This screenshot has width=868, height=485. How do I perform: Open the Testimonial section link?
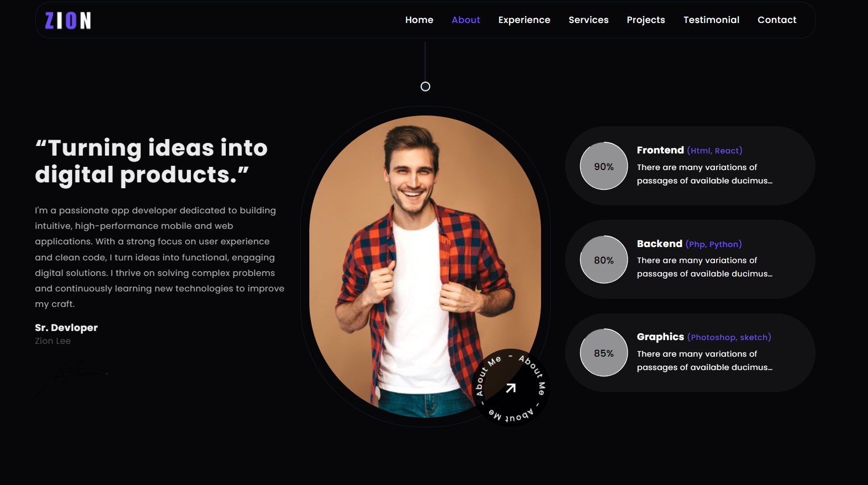coord(711,20)
